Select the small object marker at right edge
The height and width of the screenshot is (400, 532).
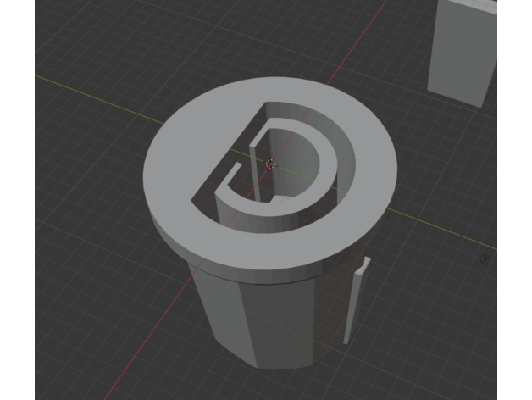pos(485,259)
